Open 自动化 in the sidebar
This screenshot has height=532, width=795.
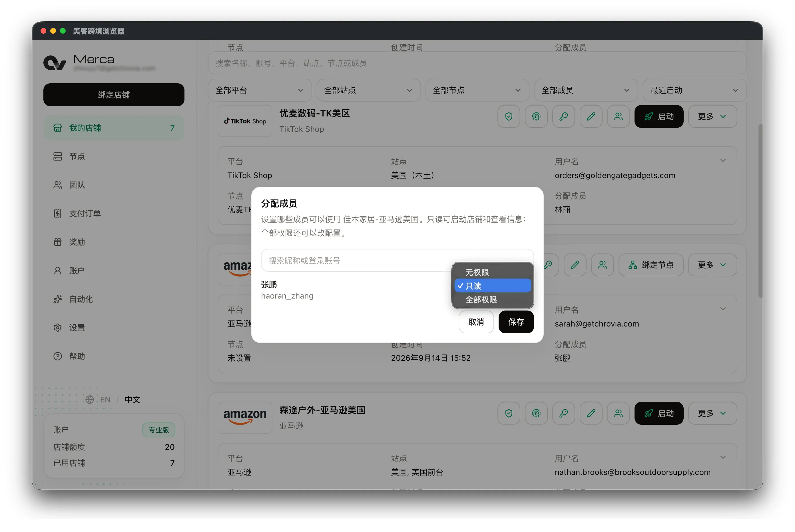pos(114,299)
